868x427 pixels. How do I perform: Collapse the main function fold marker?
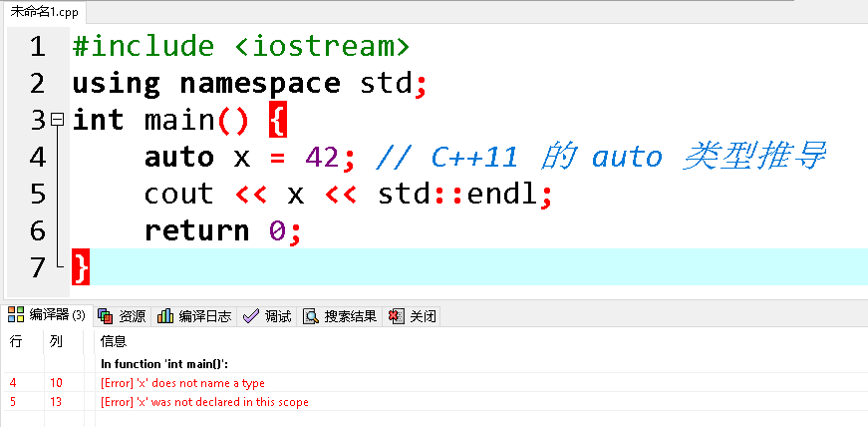pyautogui.click(x=57, y=120)
